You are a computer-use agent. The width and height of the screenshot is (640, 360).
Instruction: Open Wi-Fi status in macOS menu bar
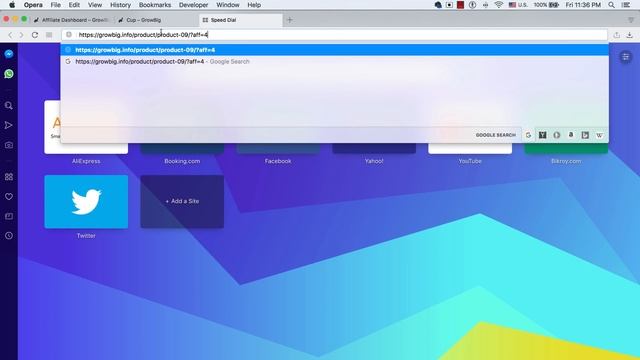498,5
